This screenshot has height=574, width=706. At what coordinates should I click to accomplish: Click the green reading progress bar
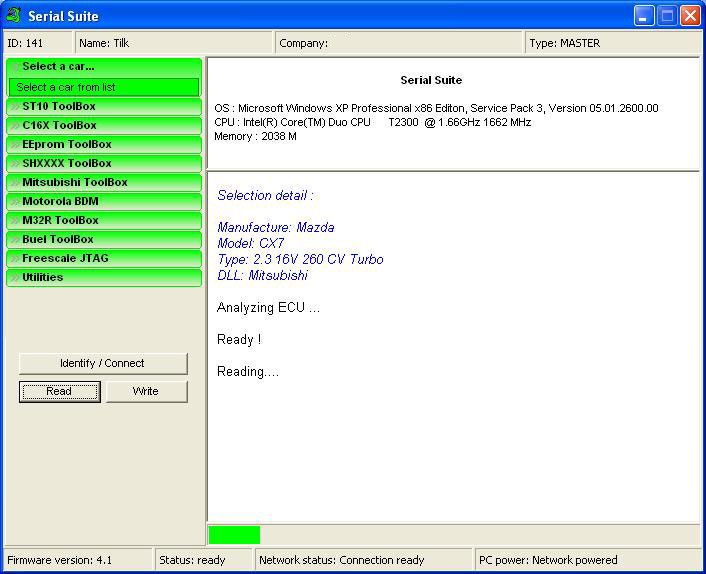coord(234,535)
